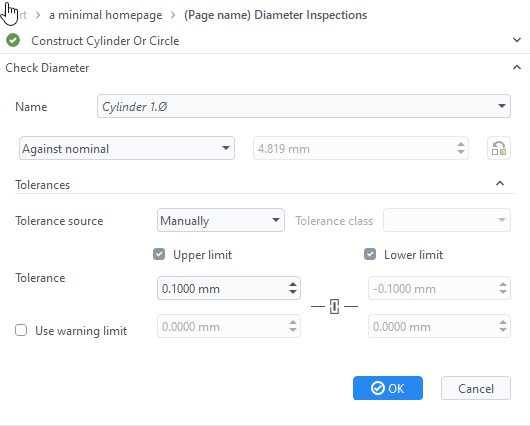The image size is (530, 426).
Task: Uncheck the Upper limit checkbox
Action: pos(159,254)
